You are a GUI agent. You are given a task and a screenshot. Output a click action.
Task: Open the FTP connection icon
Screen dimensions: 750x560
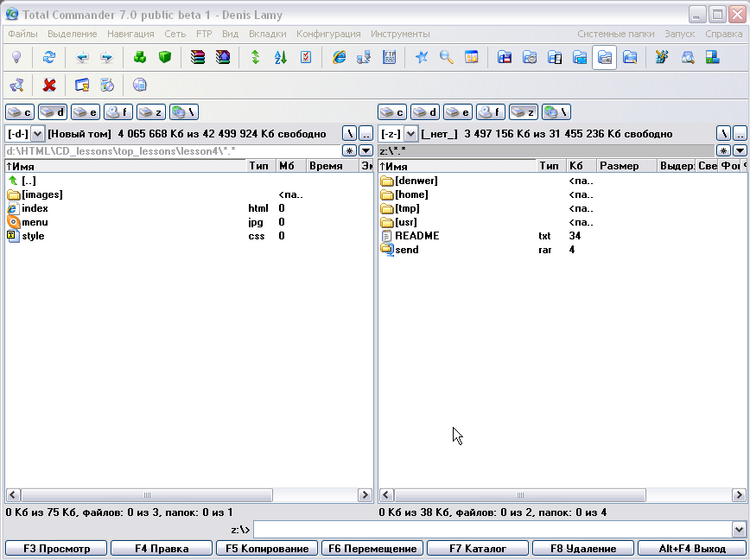pos(389,57)
